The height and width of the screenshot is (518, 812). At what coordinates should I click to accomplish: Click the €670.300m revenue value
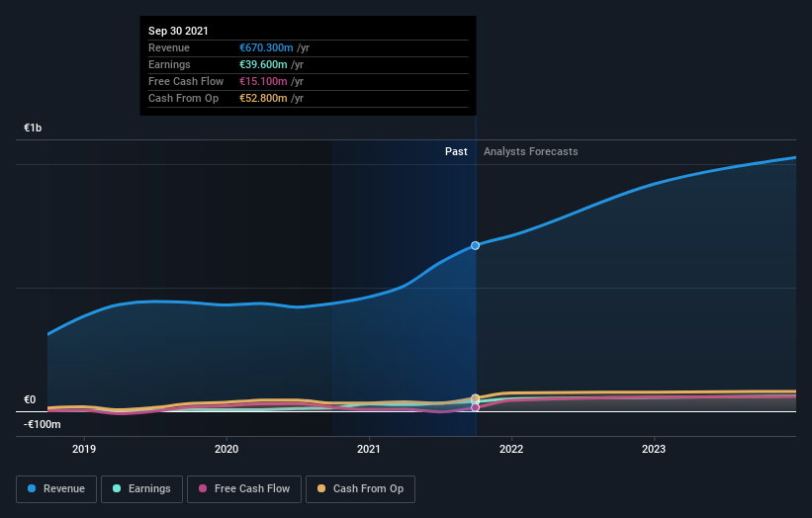tap(266, 47)
